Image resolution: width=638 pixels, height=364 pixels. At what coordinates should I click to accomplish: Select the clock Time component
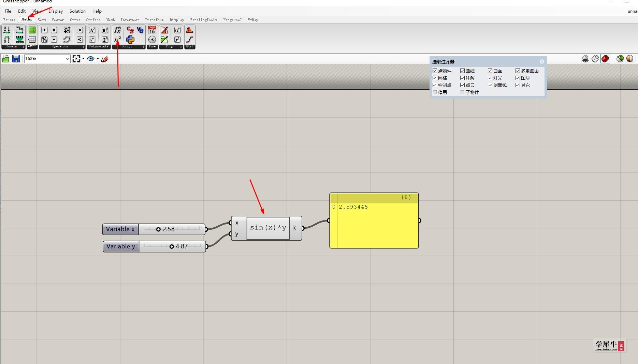152,40
